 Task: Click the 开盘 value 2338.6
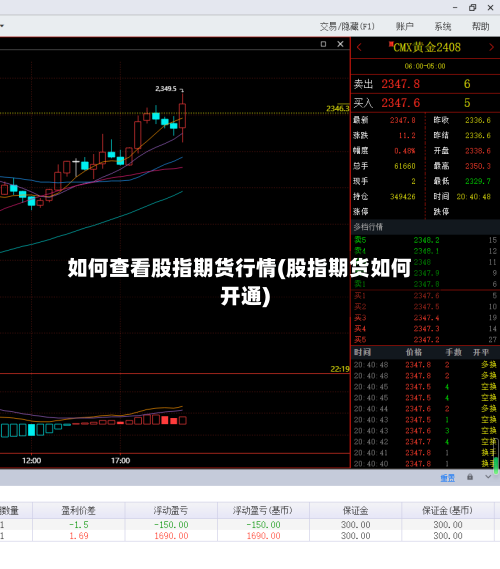click(x=478, y=151)
